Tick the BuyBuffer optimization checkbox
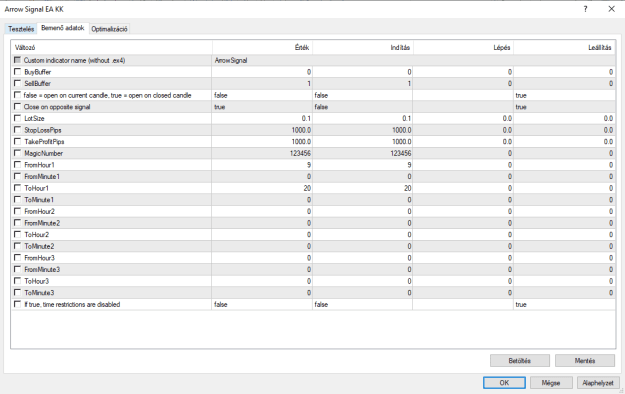Image resolution: width=625 pixels, height=394 pixels. [x=17, y=72]
